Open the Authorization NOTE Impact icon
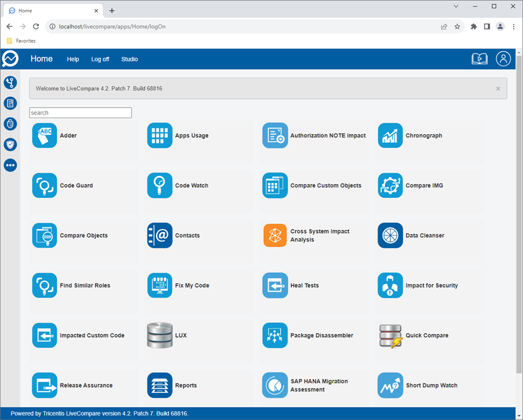523x420 pixels. click(x=275, y=135)
